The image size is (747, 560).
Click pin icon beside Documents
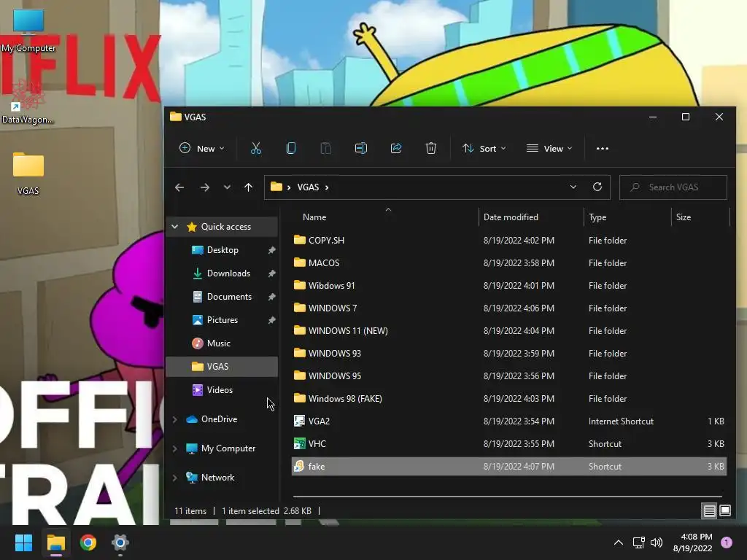point(271,297)
